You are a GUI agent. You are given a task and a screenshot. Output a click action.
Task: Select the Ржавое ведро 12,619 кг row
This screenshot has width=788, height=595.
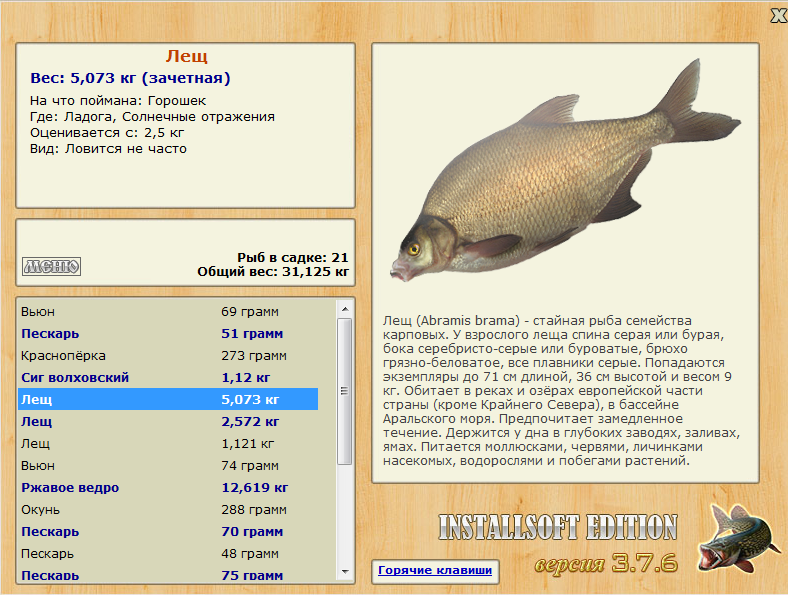(x=168, y=487)
